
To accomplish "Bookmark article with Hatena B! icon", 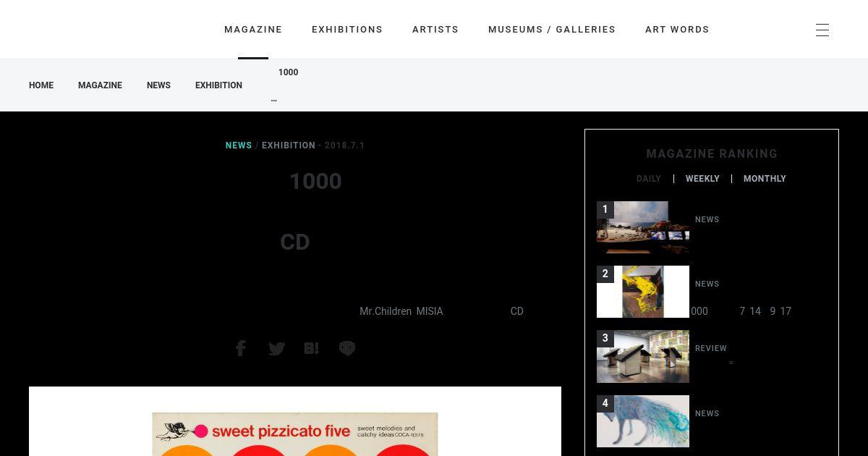I will point(312,348).
